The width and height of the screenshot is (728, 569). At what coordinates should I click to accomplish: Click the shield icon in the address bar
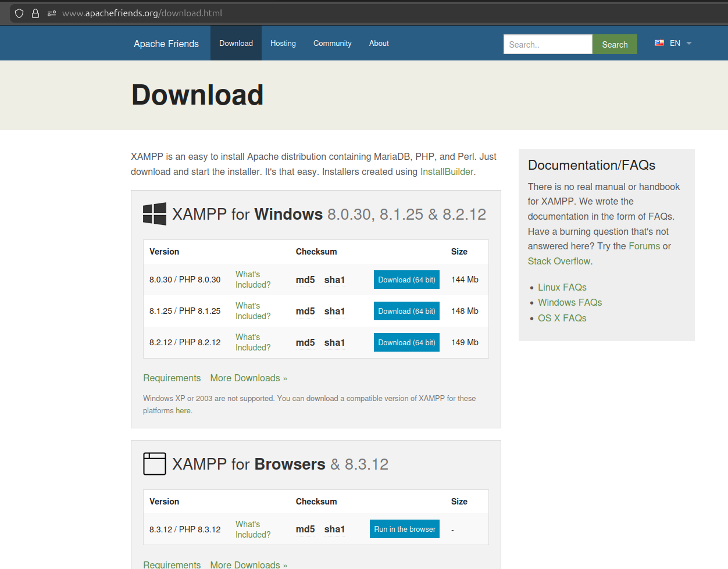pos(19,13)
